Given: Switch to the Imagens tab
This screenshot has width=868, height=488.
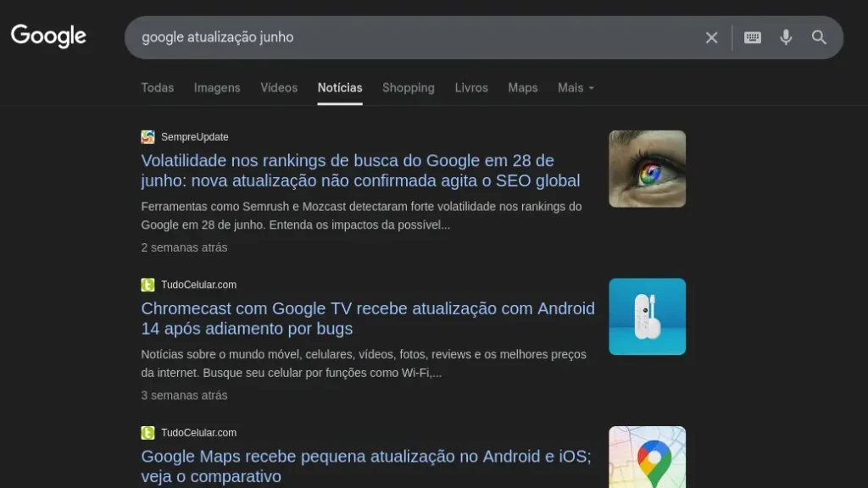Looking at the screenshot, I should coord(217,87).
